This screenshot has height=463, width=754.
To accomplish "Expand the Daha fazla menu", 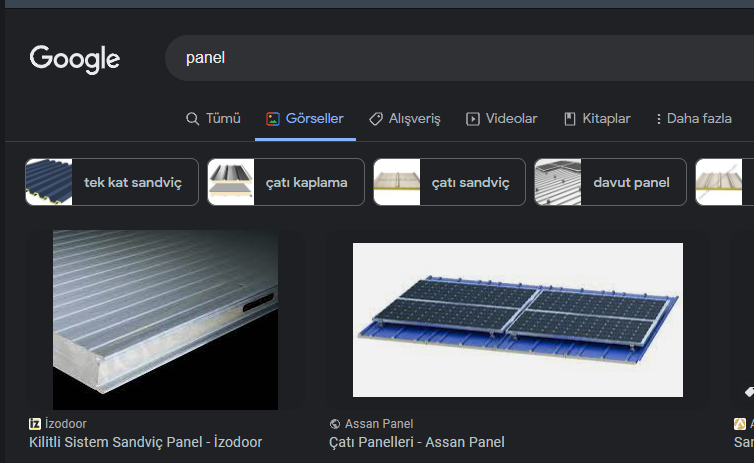I will (x=693, y=119).
